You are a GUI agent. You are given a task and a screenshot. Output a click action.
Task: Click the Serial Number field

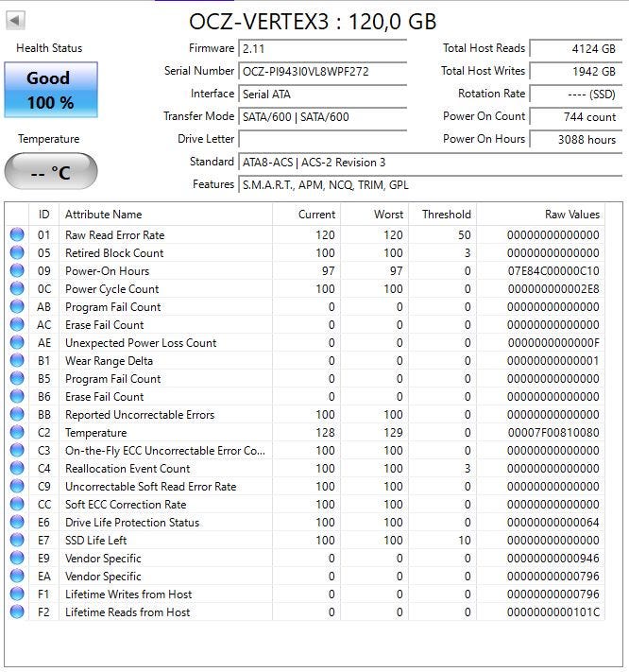(322, 71)
